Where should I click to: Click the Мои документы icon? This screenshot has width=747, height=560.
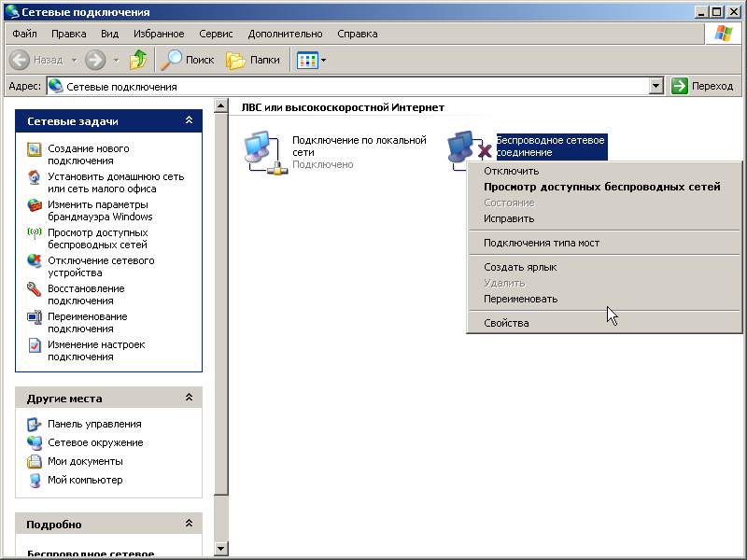point(34,461)
